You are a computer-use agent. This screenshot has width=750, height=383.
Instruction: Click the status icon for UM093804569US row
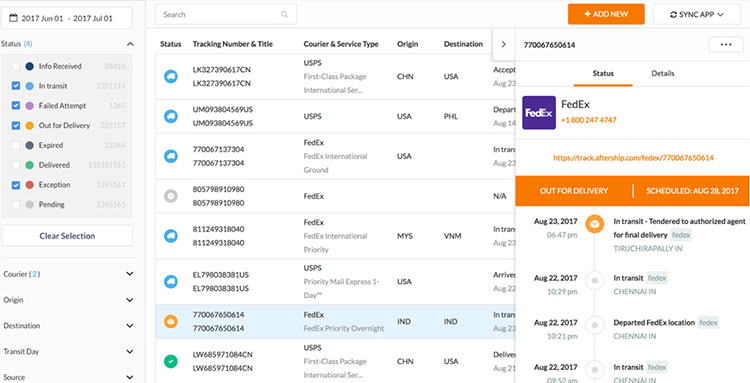[x=171, y=116]
